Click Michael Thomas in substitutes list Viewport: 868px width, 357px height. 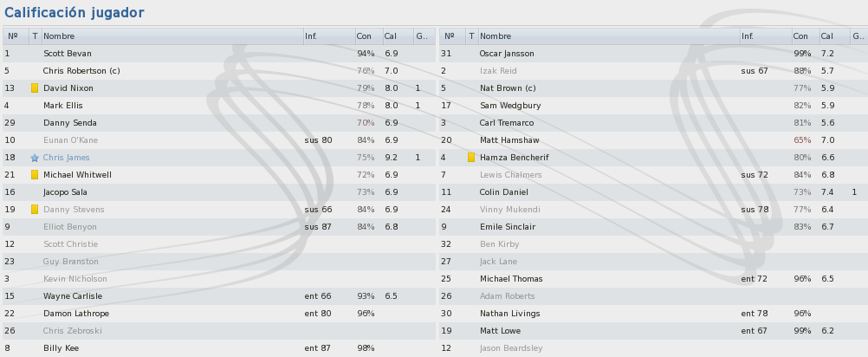point(511,279)
